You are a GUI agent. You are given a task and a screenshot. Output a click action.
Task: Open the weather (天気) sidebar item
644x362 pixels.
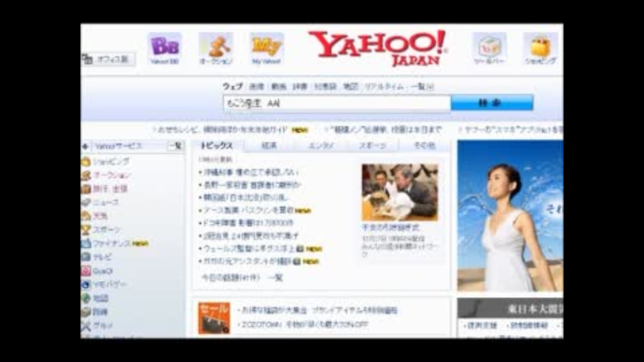101,216
